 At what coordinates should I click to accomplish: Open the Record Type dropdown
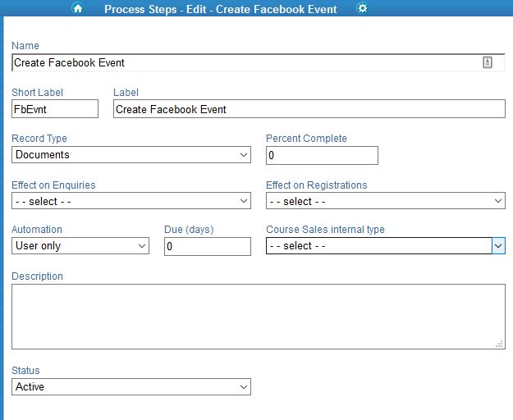(x=131, y=154)
